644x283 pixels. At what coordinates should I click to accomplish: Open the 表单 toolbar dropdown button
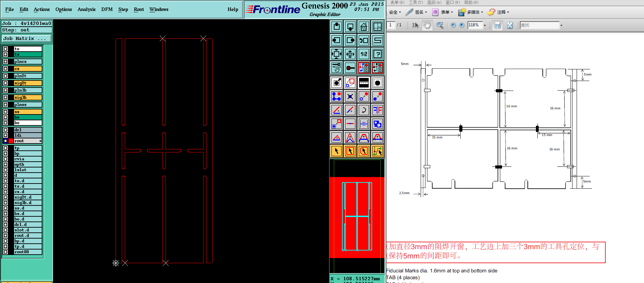443,12
